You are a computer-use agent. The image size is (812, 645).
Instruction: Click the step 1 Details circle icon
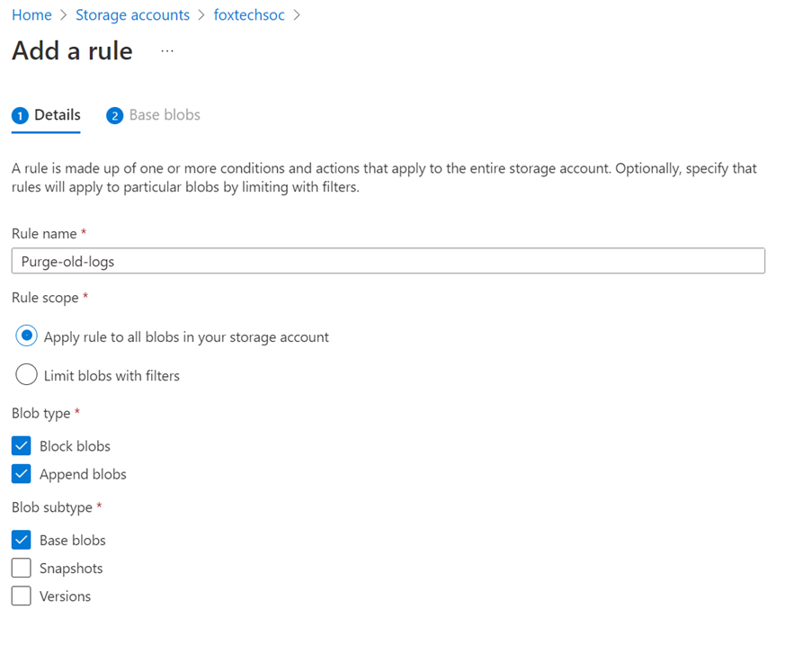coord(19,115)
